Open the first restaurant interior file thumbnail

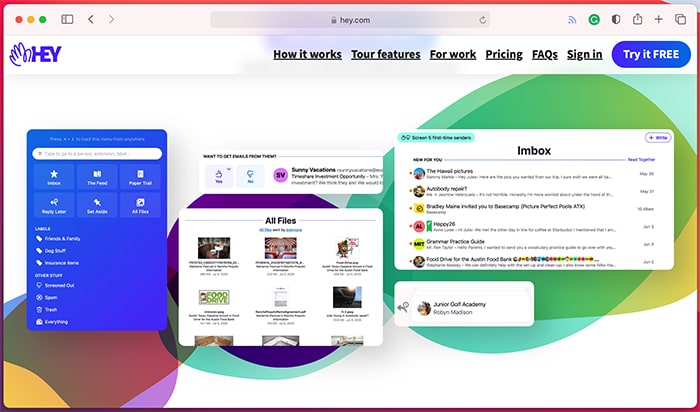coord(214,248)
